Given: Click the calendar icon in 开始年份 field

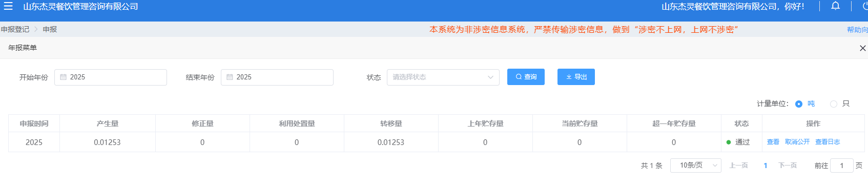Looking at the screenshot, I should coord(64,77).
